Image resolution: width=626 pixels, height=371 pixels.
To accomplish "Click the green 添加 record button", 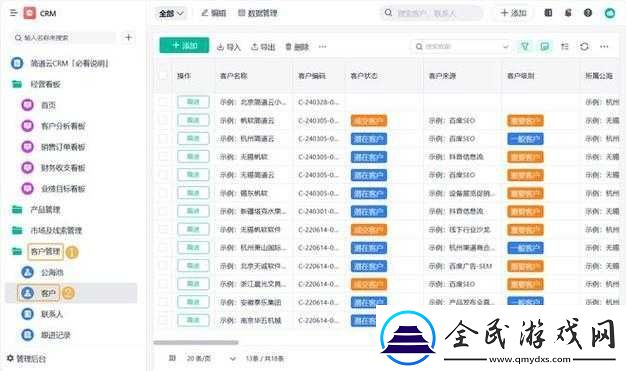I will pyautogui.click(x=184, y=46).
